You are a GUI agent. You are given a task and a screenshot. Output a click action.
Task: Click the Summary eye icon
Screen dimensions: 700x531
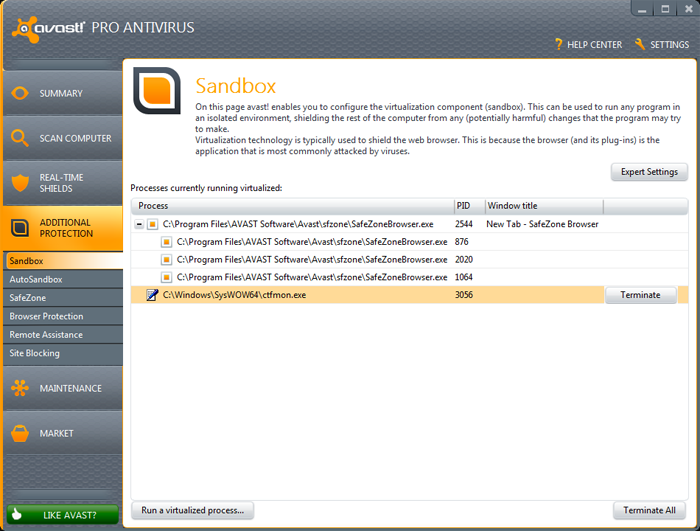pyautogui.click(x=20, y=93)
